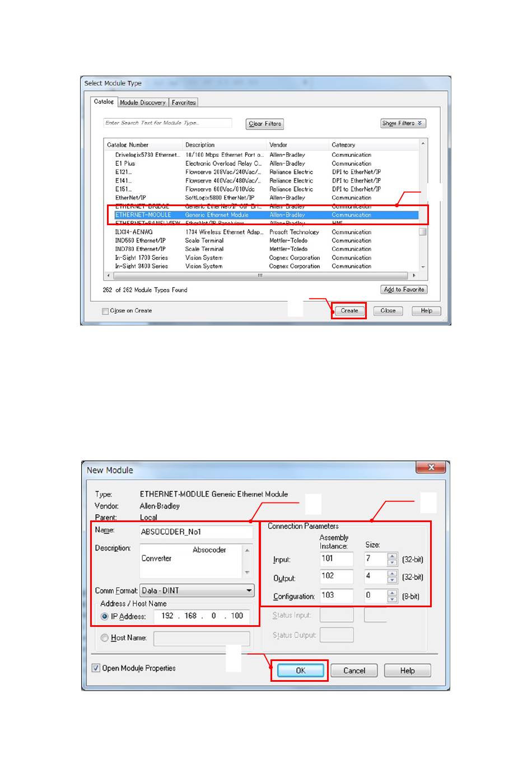Select the In-Sight 1700 Series entry
This screenshot has height=777, width=532.
pos(262,258)
